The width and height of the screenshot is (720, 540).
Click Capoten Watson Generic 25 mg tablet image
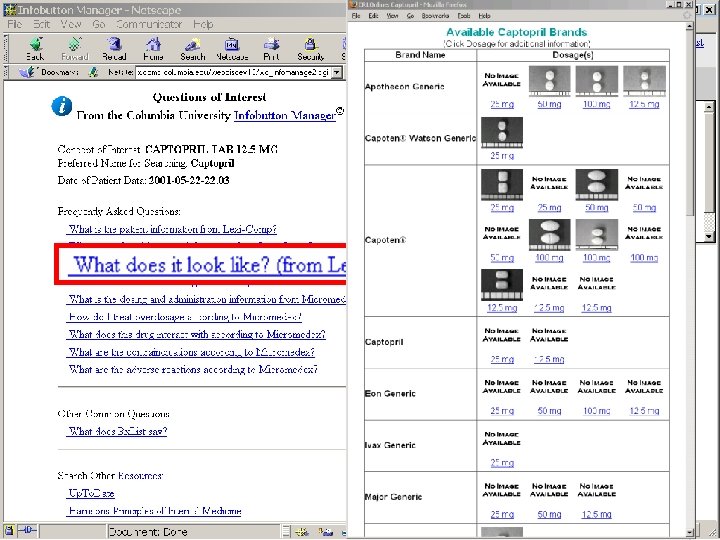(502, 132)
